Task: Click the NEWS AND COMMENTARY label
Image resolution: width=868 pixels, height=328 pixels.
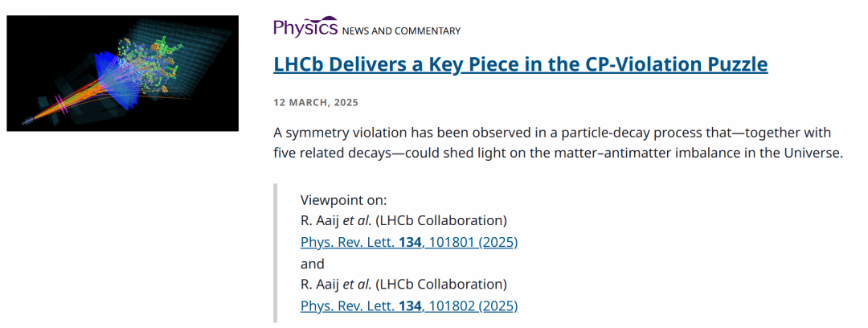Action: pyautogui.click(x=401, y=31)
